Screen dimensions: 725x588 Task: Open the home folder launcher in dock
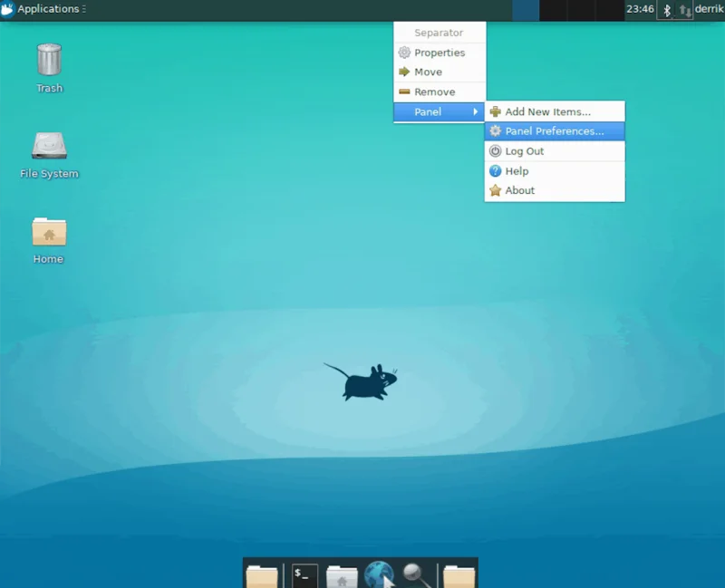[342, 576]
